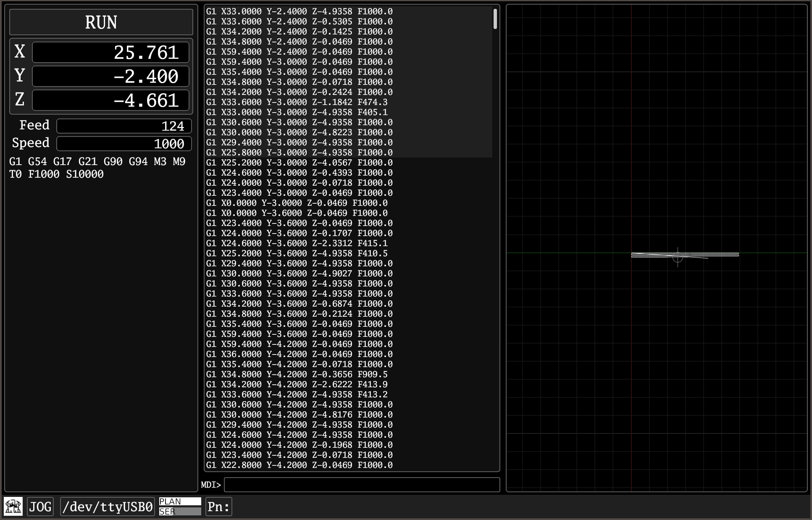Click the dog logo icon in status bar
This screenshot has height=520, width=812.
pyautogui.click(x=13, y=506)
